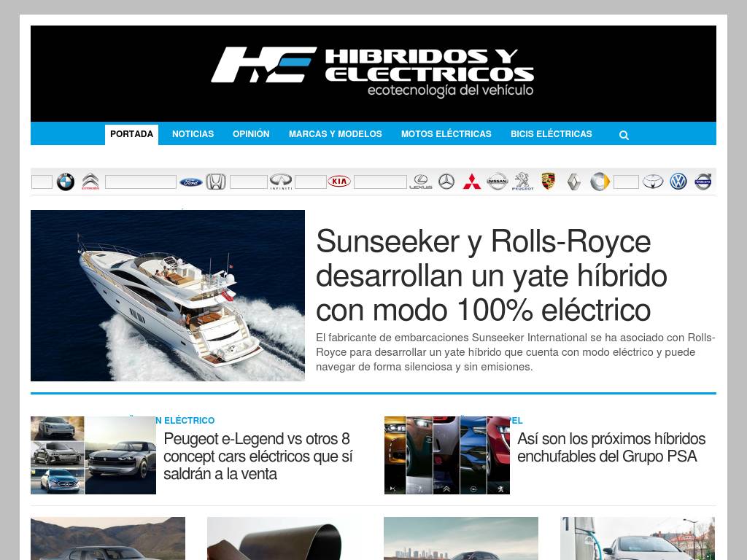The height and width of the screenshot is (560, 747).
Task: Switch to Motos Eléctricas section
Action: [x=446, y=134]
